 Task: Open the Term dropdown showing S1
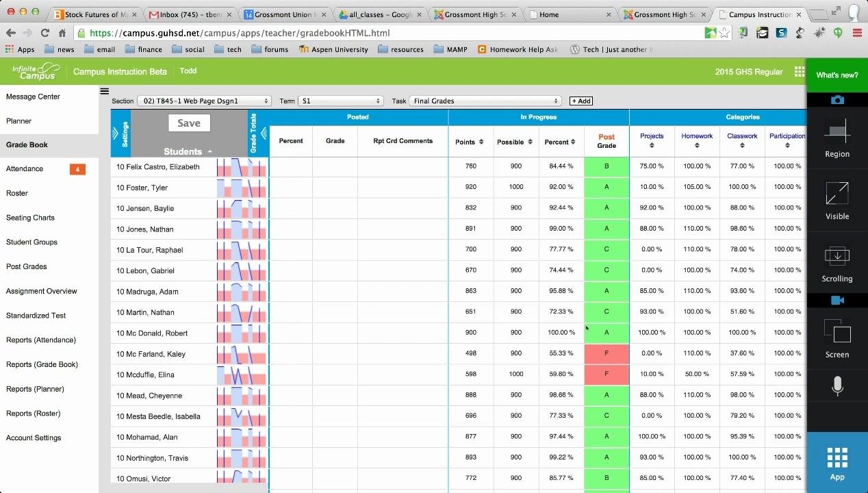[340, 101]
